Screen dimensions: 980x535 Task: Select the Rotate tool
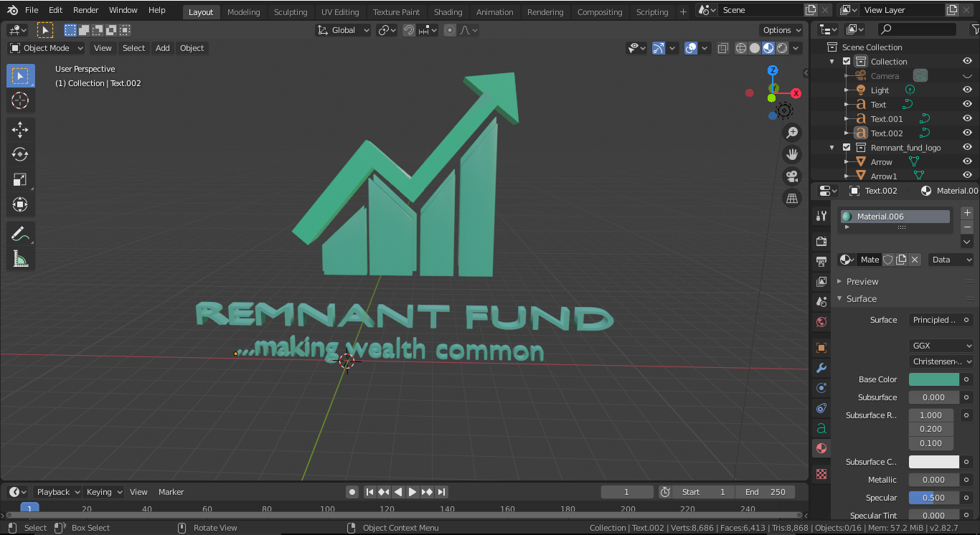coord(20,155)
